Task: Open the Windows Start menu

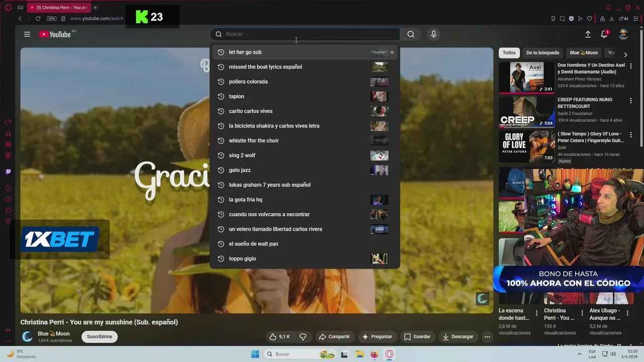Action: [255, 354]
